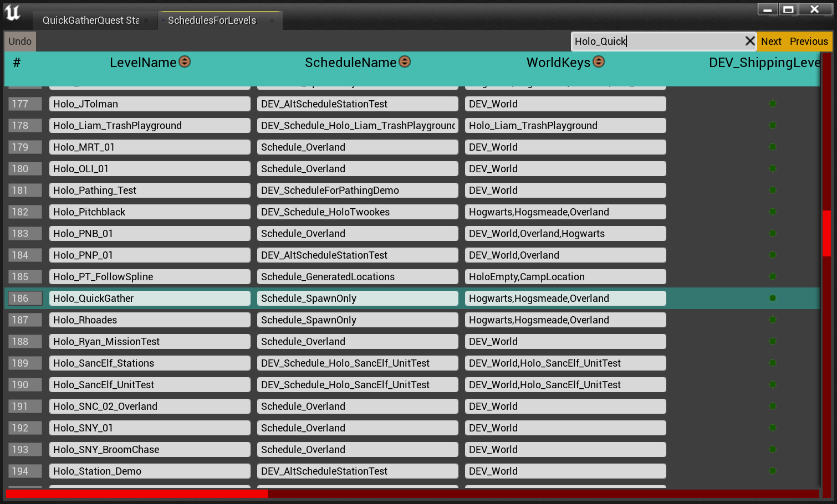Toggle DEV_ShippingLevel for Holo_SNY_01 row

(773, 428)
